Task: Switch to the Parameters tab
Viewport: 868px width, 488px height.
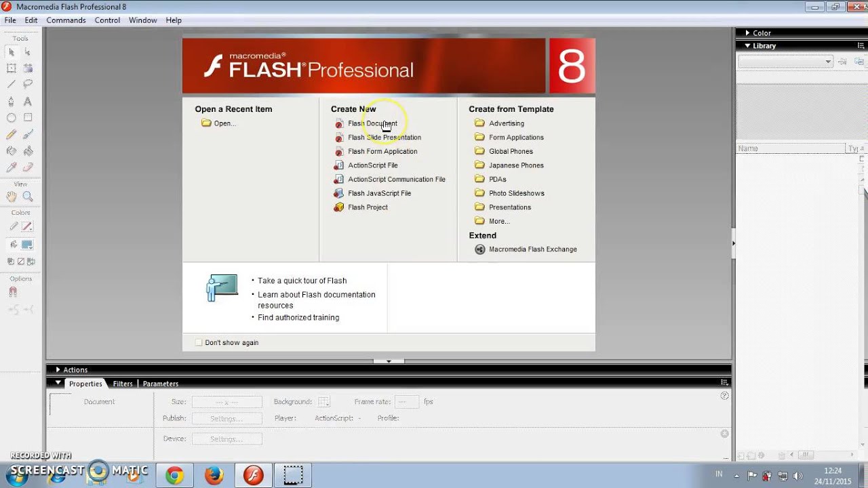Action: [x=161, y=384]
